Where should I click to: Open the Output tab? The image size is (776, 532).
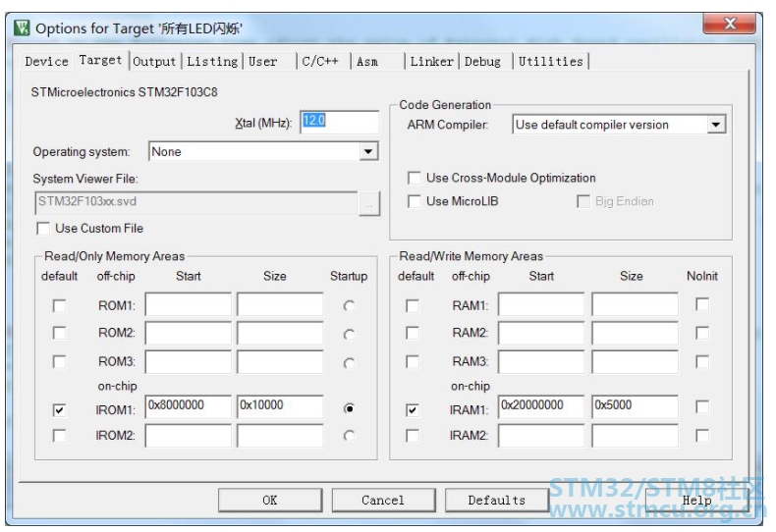(154, 61)
